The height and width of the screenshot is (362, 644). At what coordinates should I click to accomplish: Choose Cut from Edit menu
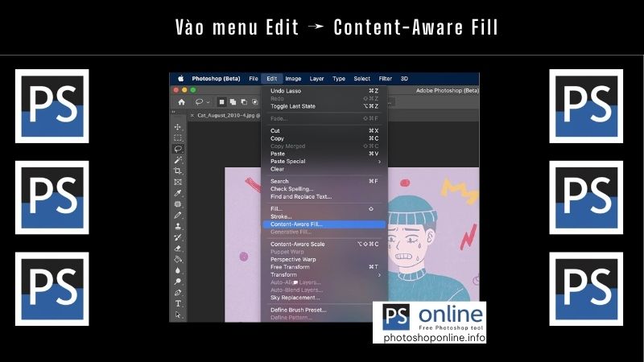point(324,131)
